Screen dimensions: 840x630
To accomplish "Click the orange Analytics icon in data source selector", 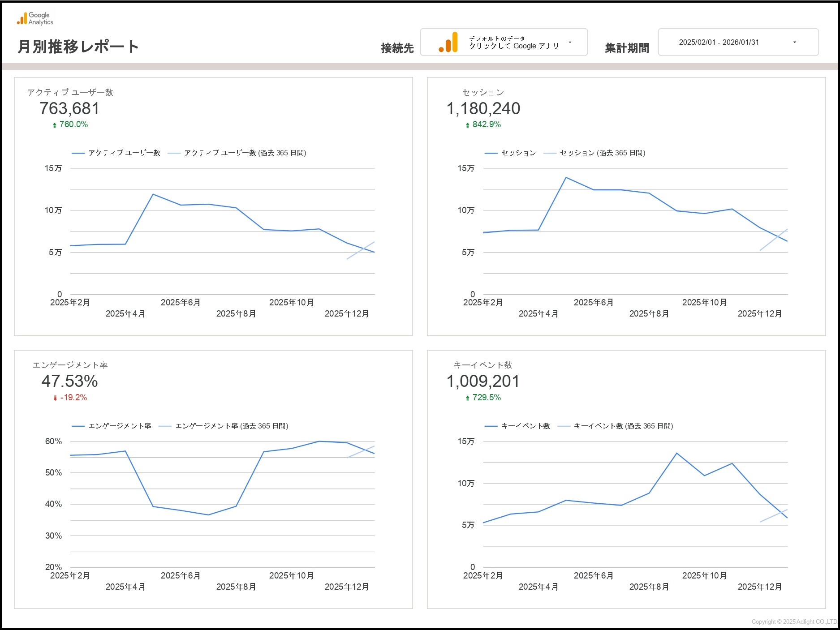I will [x=448, y=43].
